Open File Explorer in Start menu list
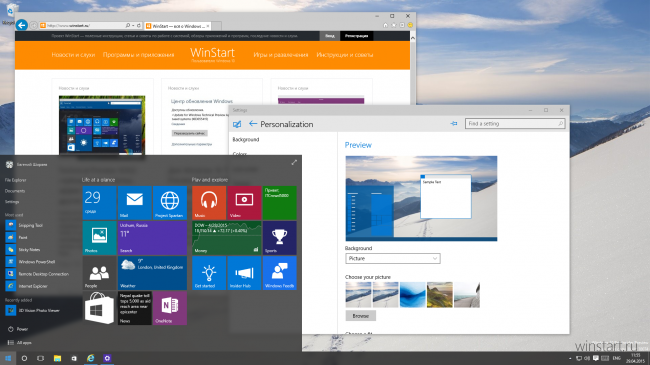The image size is (650, 365). pyautogui.click(x=16, y=180)
